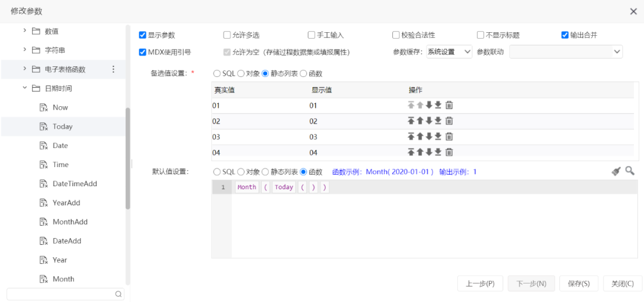Select 对象 radio for 默认值设置

coord(241,171)
